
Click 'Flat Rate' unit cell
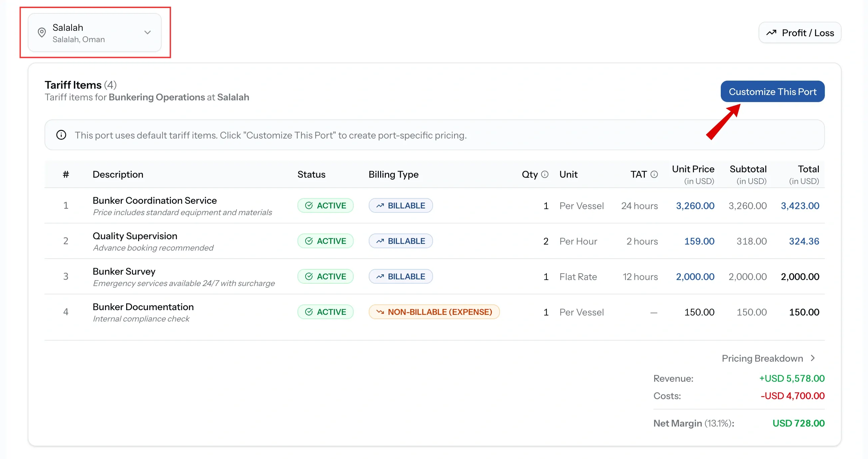(x=578, y=277)
